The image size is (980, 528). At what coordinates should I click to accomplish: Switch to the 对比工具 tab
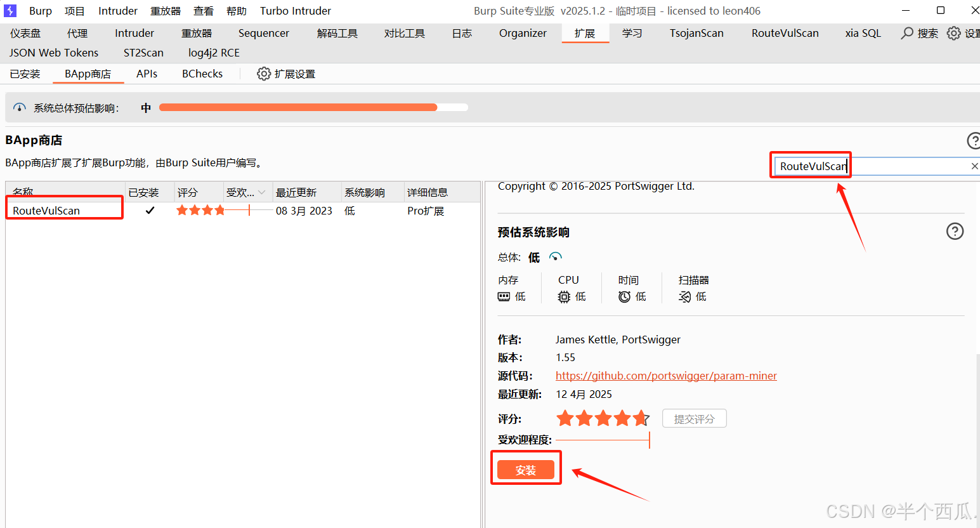[x=405, y=33]
